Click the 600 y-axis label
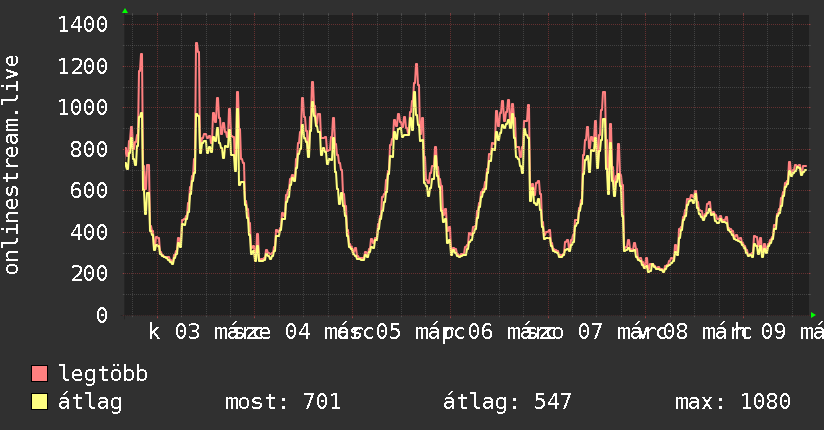The width and height of the screenshot is (824, 430). [x=89, y=190]
